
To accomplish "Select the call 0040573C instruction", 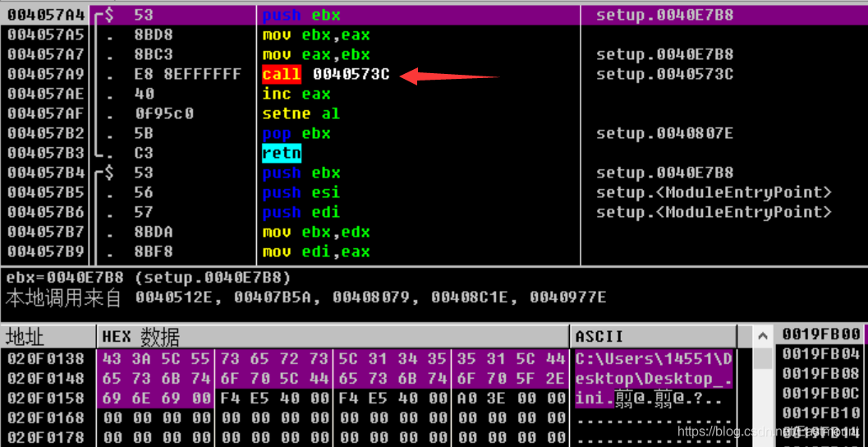I will point(326,74).
